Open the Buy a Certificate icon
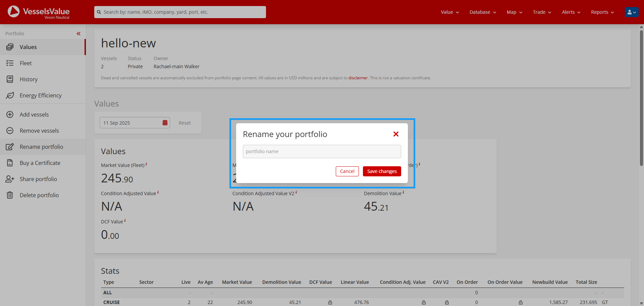This screenshot has height=306, width=644. tap(10, 163)
